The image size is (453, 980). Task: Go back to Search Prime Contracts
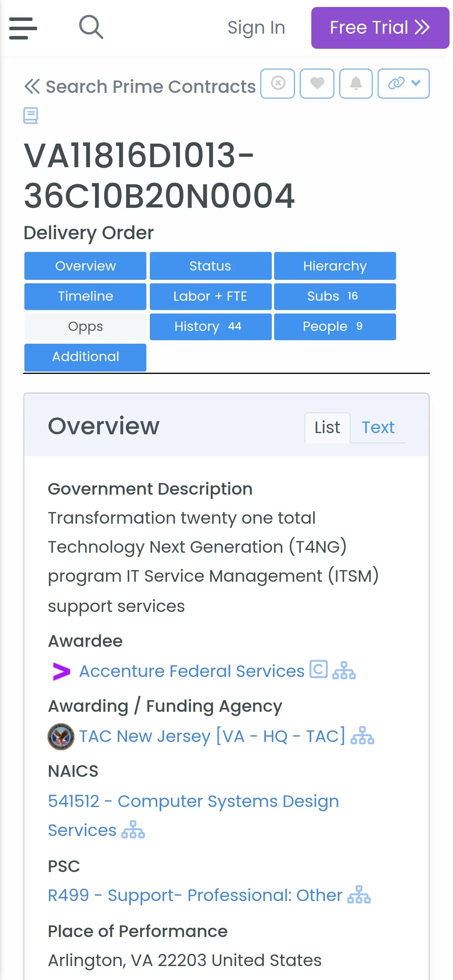point(140,86)
